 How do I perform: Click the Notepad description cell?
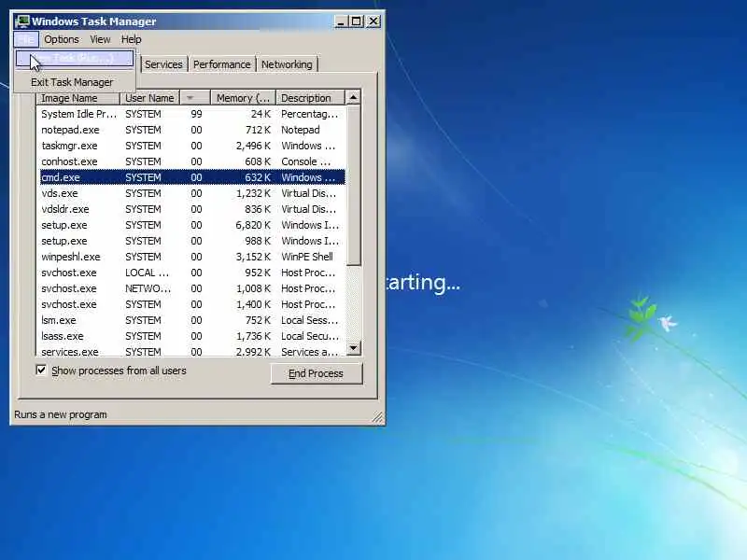click(x=300, y=130)
